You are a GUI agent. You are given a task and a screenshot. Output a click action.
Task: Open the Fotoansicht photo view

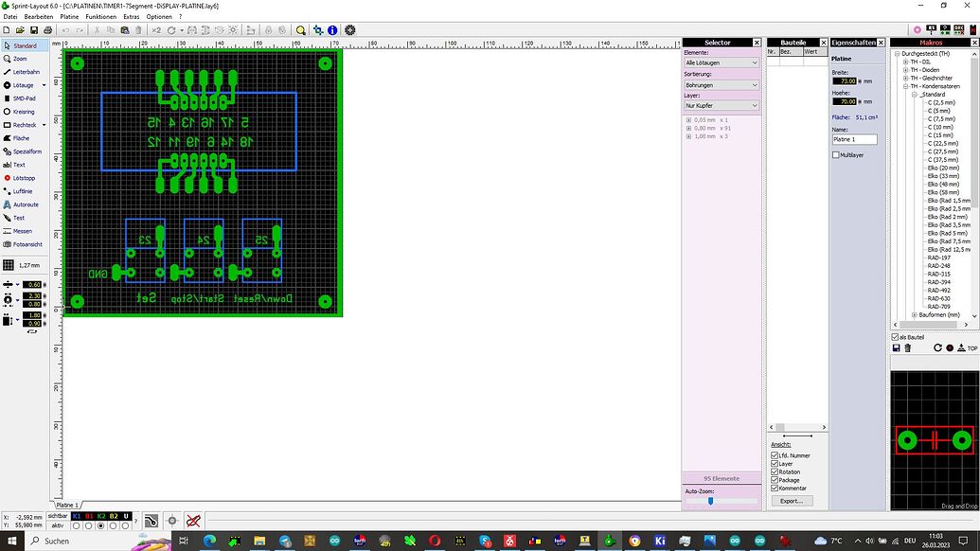(x=27, y=244)
